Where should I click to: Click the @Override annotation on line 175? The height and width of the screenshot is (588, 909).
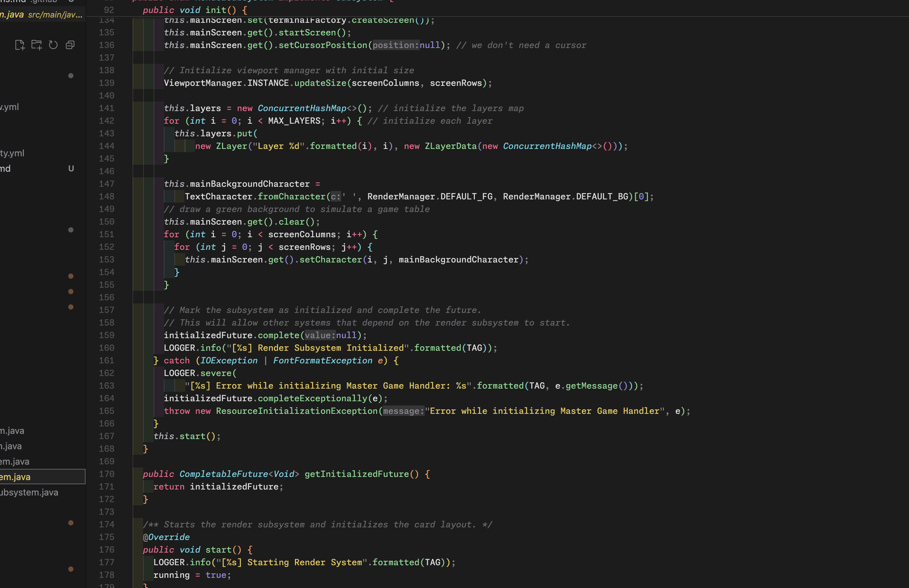[166, 537]
